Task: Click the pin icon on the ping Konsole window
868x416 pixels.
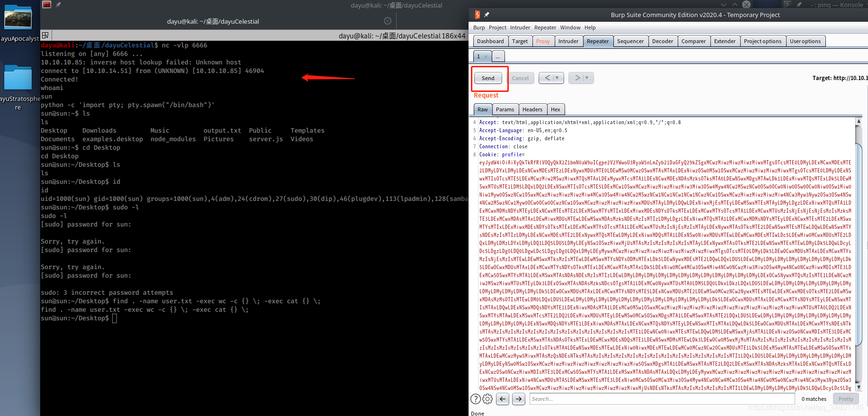Action: tap(799, 4)
